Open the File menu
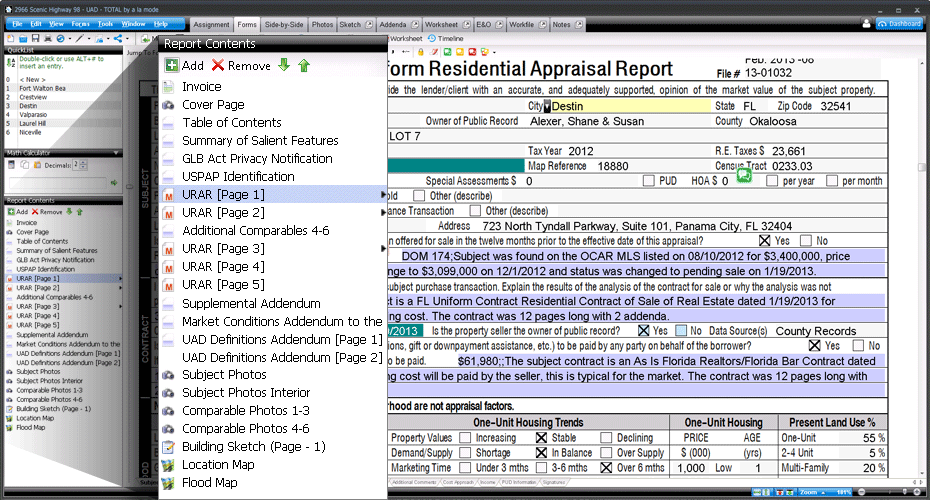Screen dimensions: 930x500 click(x=17, y=24)
